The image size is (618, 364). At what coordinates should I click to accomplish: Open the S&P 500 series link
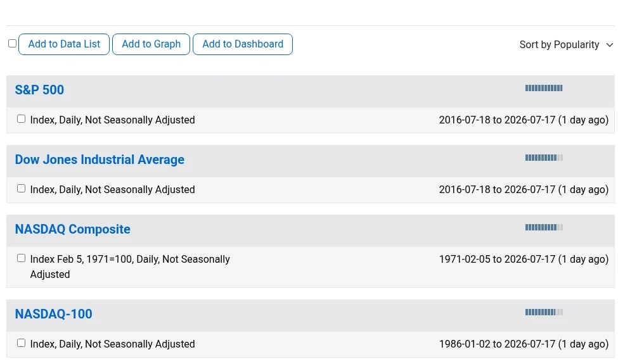[x=39, y=90]
